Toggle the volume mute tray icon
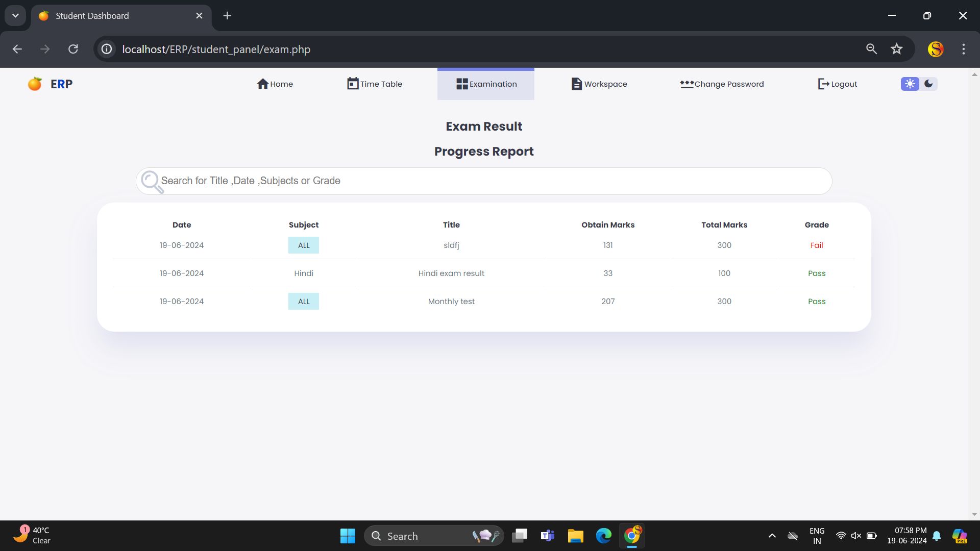Image resolution: width=980 pixels, height=551 pixels. [856, 536]
